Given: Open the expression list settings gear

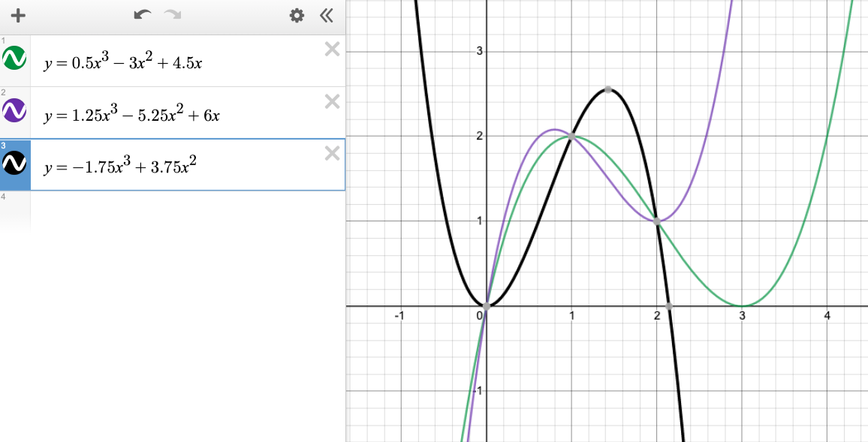Looking at the screenshot, I should click(297, 16).
